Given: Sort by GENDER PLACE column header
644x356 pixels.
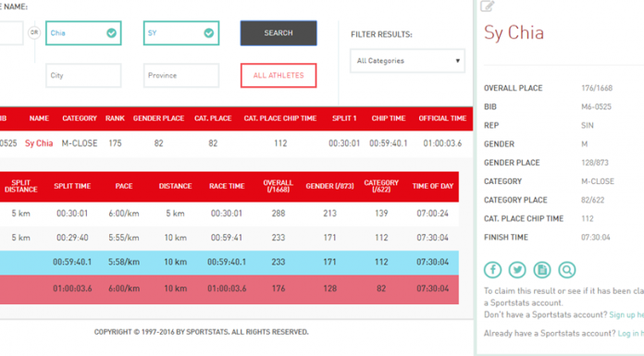Looking at the screenshot, I should (158, 118).
